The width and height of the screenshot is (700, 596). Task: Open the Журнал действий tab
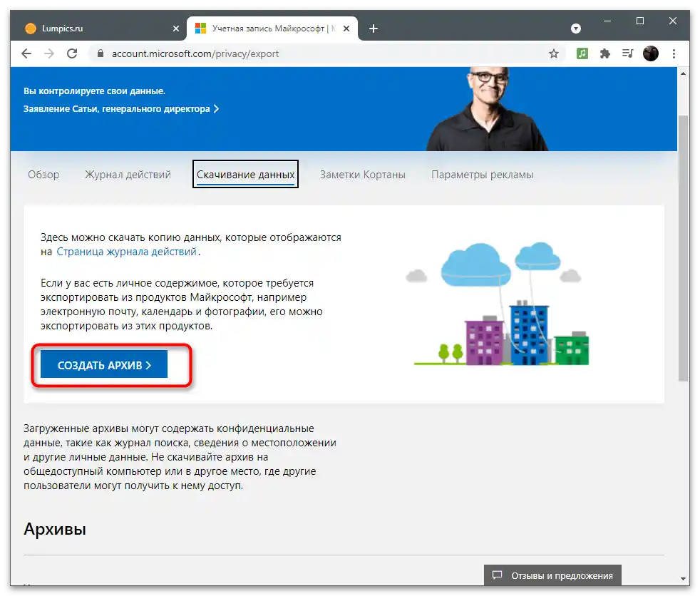128,175
